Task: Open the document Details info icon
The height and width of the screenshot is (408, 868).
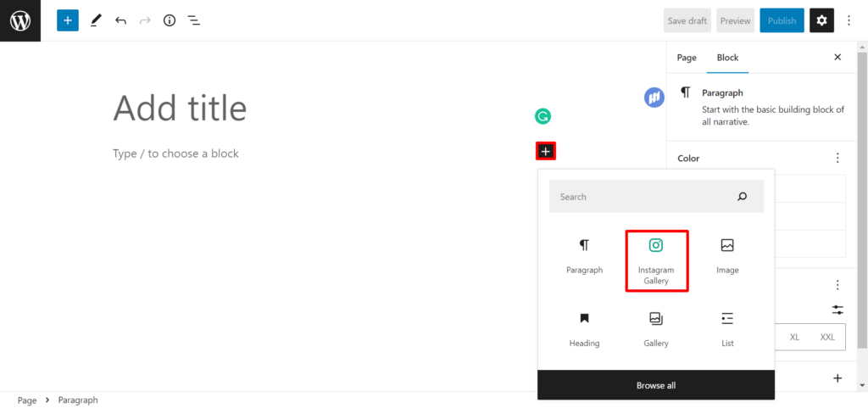Action: click(170, 20)
